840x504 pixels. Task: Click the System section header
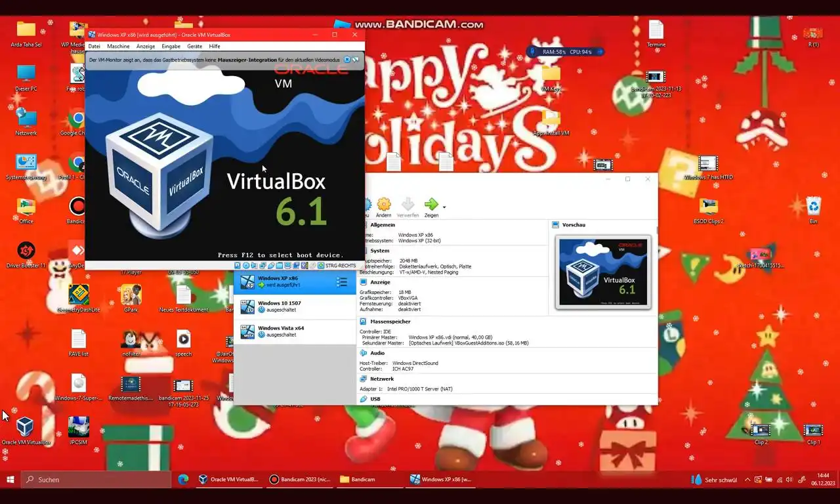[x=379, y=251]
